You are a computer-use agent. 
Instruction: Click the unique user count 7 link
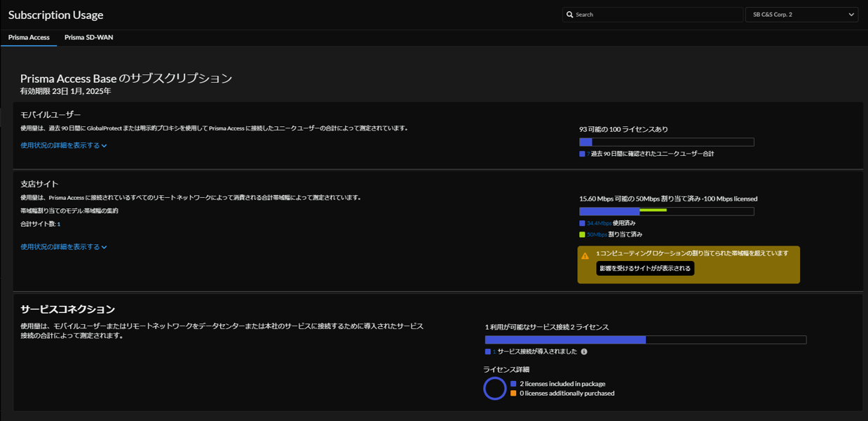pyautogui.click(x=588, y=154)
